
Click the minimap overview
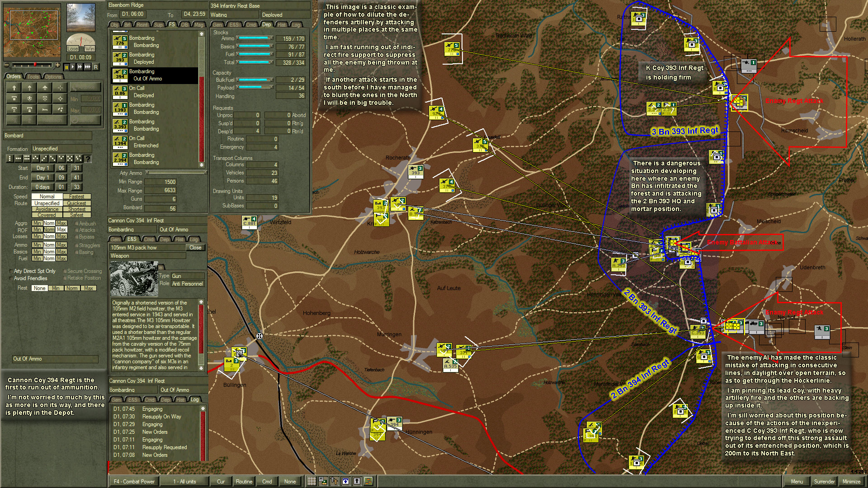32,32
